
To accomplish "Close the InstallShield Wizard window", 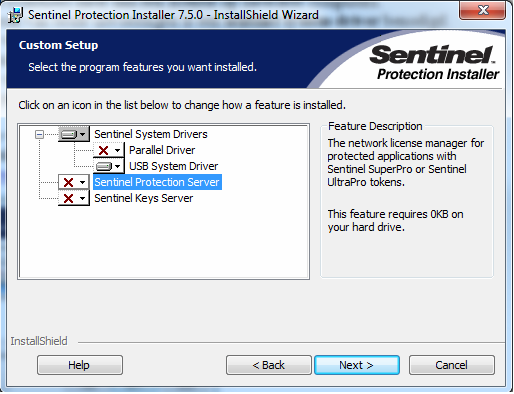I will 482,10.
